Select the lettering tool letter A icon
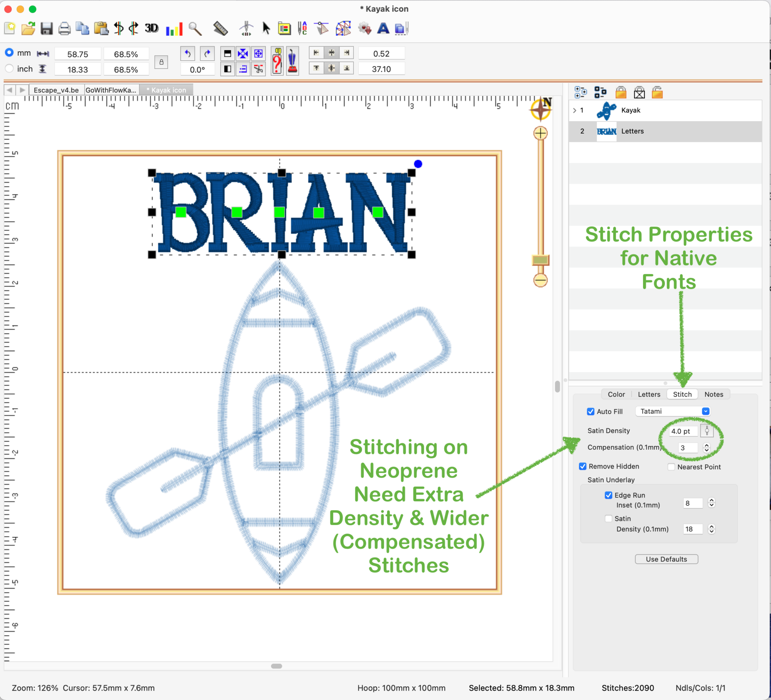The image size is (771, 700). coord(383,28)
